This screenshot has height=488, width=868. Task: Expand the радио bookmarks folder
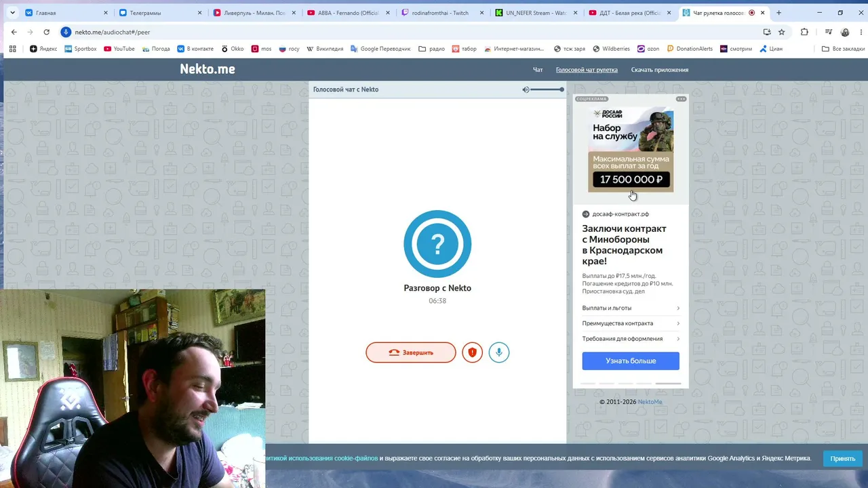tap(431, 49)
